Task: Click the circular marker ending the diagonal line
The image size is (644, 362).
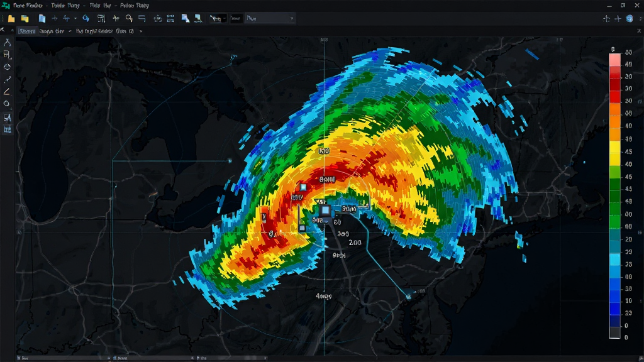Action: [x=409, y=297]
